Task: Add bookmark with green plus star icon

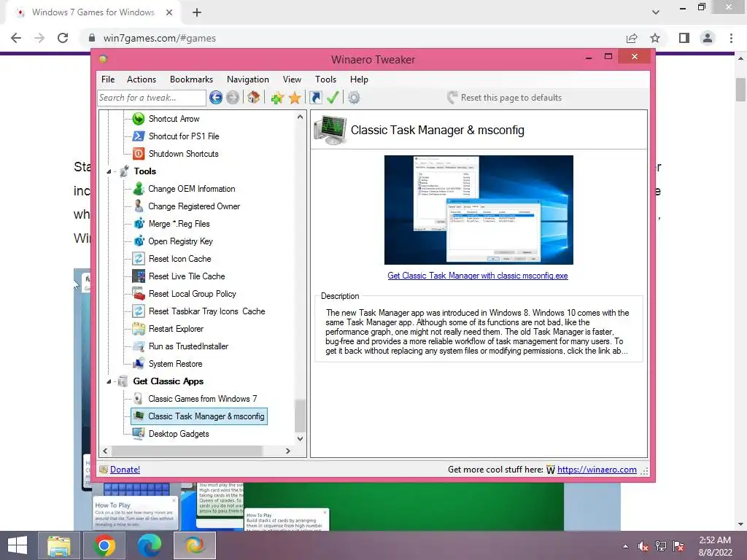Action: click(277, 98)
